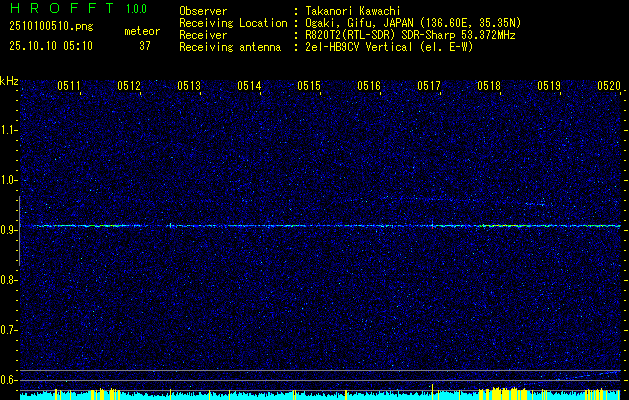Click the 0515 time axis label
Image resolution: width=629 pixels, height=400 pixels.
[309, 86]
